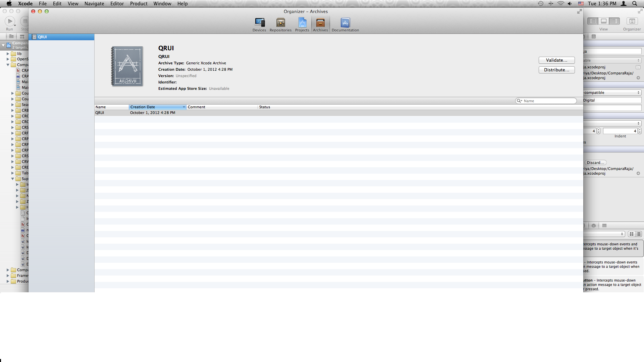644x362 pixels.
Task: Select QRUI in the Organizer sidebar
Action: point(61,37)
